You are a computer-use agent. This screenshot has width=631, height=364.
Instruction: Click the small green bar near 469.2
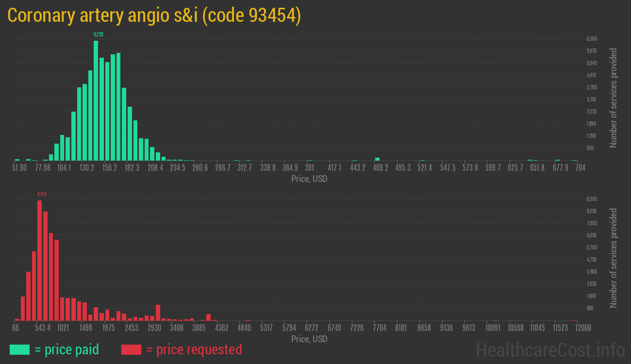pyautogui.click(x=377, y=159)
